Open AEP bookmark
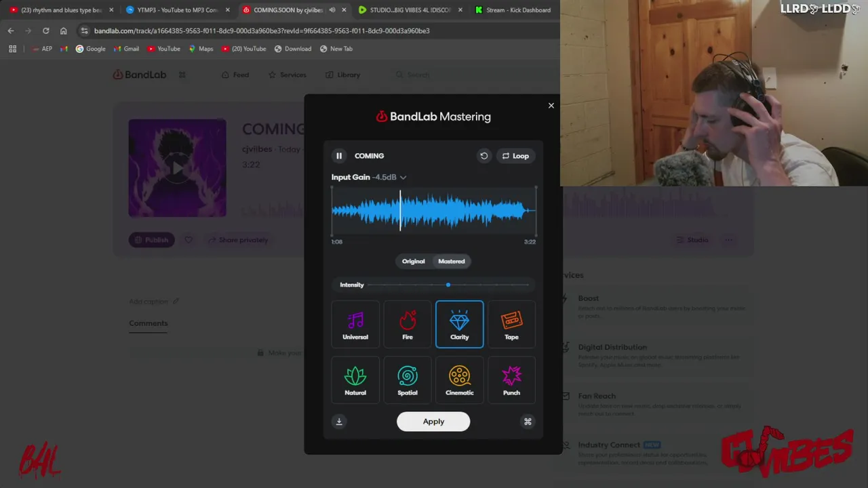Image resolution: width=868 pixels, height=488 pixels. pos(42,49)
